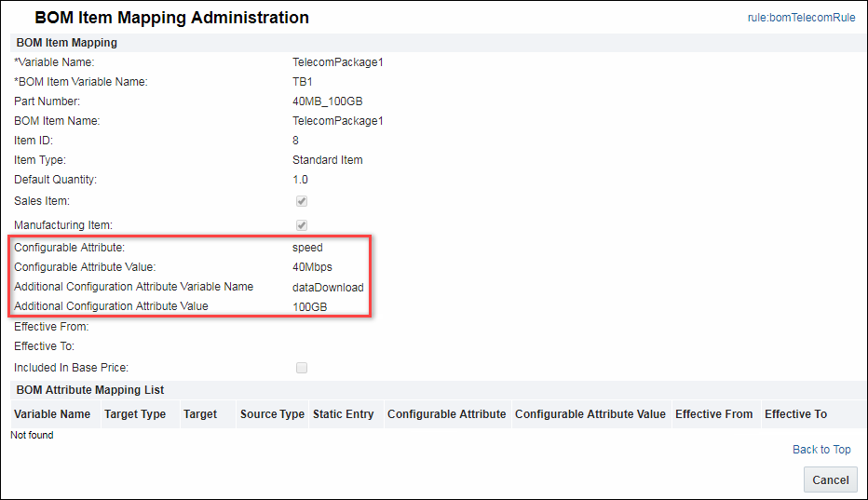Click the Effective From field label
The height and width of the screenshot is (500, 868).
[51, 327]
